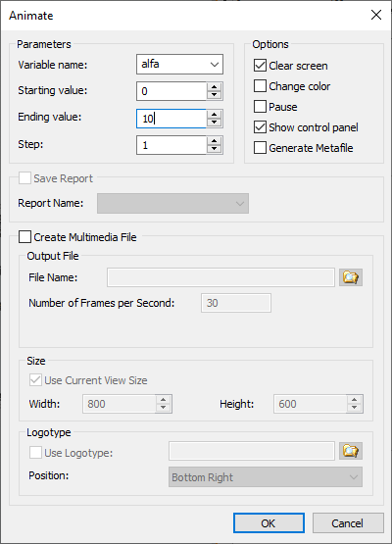Increase Step value with up arrow

pos(214,141)
